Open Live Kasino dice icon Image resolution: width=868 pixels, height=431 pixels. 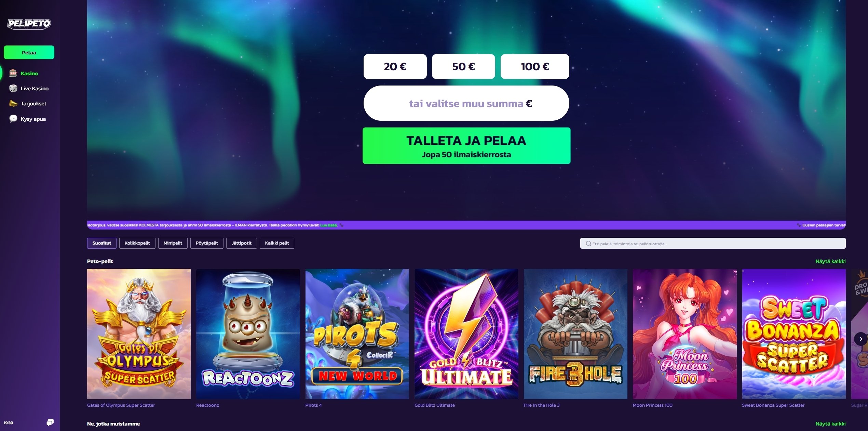click(13, 88)
